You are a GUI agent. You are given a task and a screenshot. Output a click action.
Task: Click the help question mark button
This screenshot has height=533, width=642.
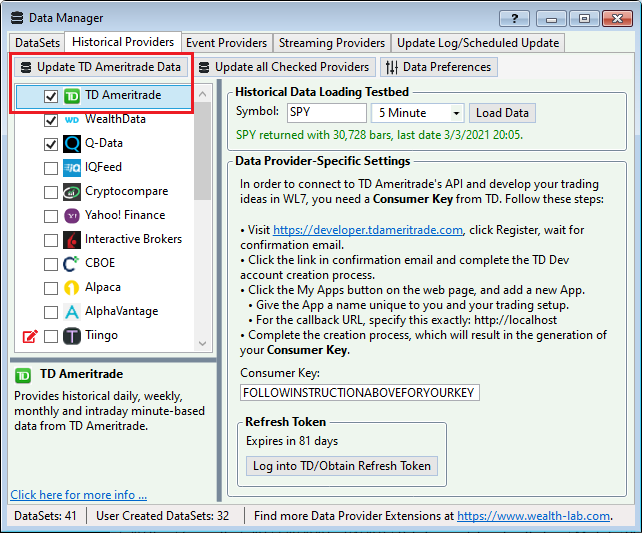tap(514, 19)
